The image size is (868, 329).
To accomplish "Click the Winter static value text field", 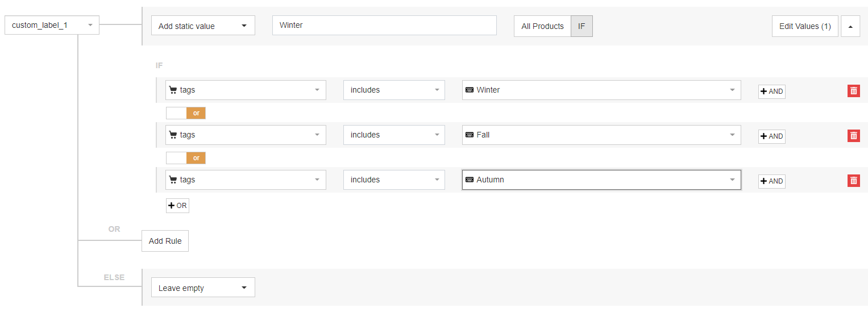I will [x=384, y=25].
